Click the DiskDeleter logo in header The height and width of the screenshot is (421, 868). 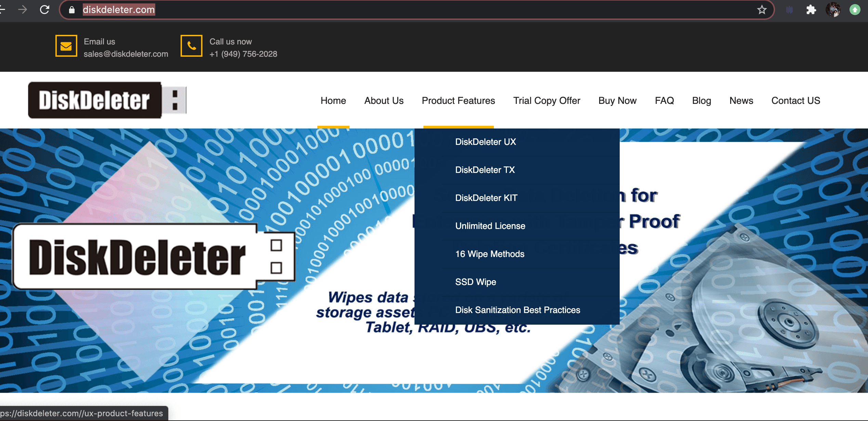point(107,100)
